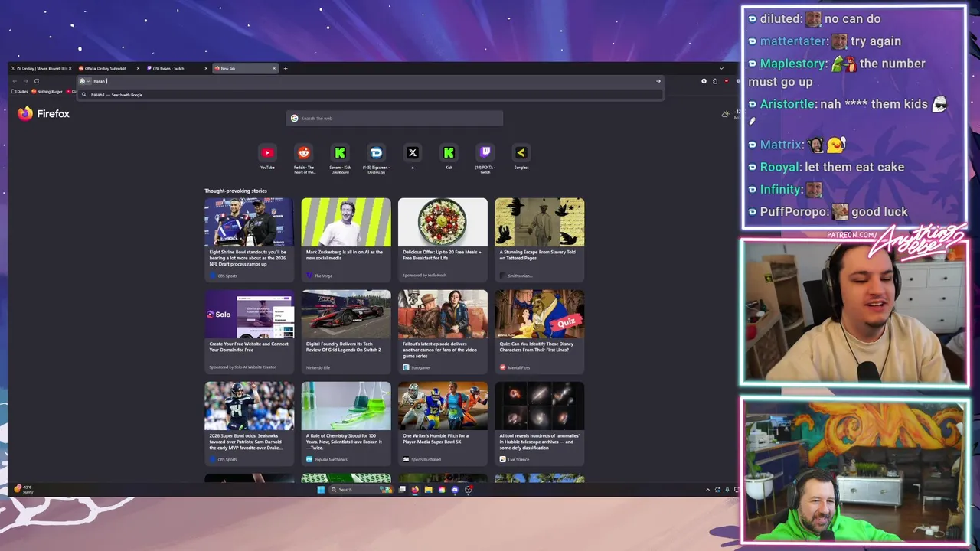
Task: Click the 'Thought-provoking stories' heading
Action: click(236, 191)
